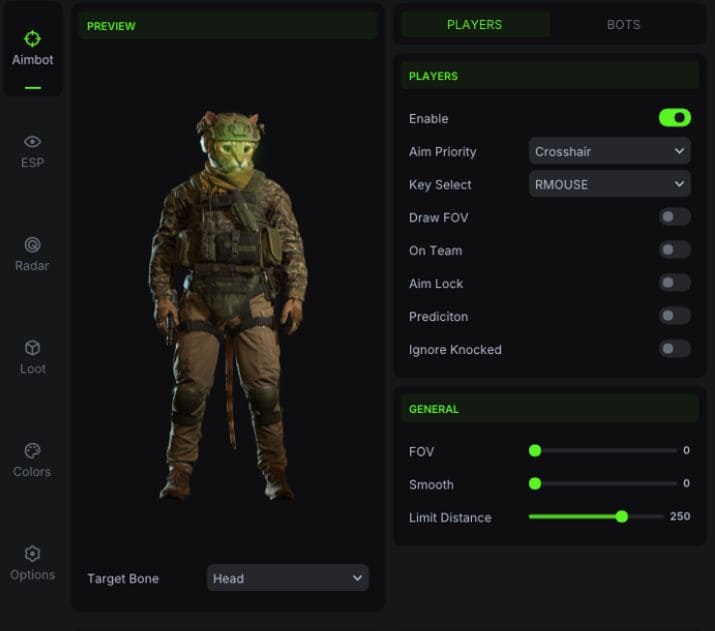Turn off the Enable toggle
715x631 pixels.
pyautogui.click(x=674, y=118)
